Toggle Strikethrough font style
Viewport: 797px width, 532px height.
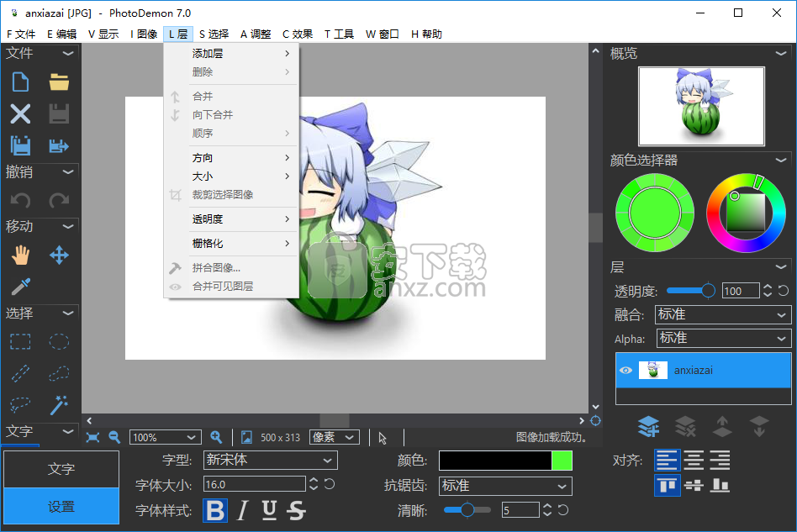point(296,511)
